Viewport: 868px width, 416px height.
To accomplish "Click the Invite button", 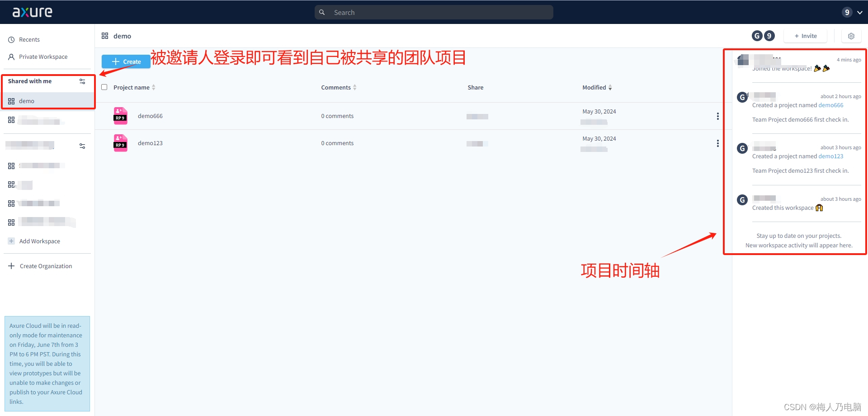I will pyautogui.click(x=805, y=36).
